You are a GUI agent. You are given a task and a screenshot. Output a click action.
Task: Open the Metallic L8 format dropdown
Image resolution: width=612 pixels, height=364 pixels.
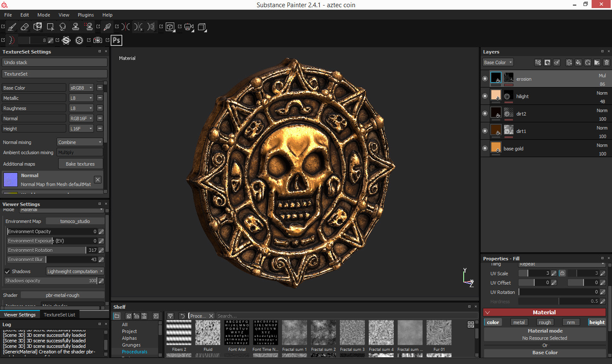81,98
